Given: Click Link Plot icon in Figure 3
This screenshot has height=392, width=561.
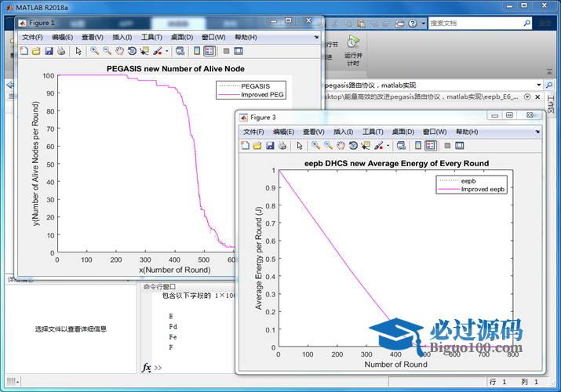Looking at the screenshot, I should click(x=401, y=146).
